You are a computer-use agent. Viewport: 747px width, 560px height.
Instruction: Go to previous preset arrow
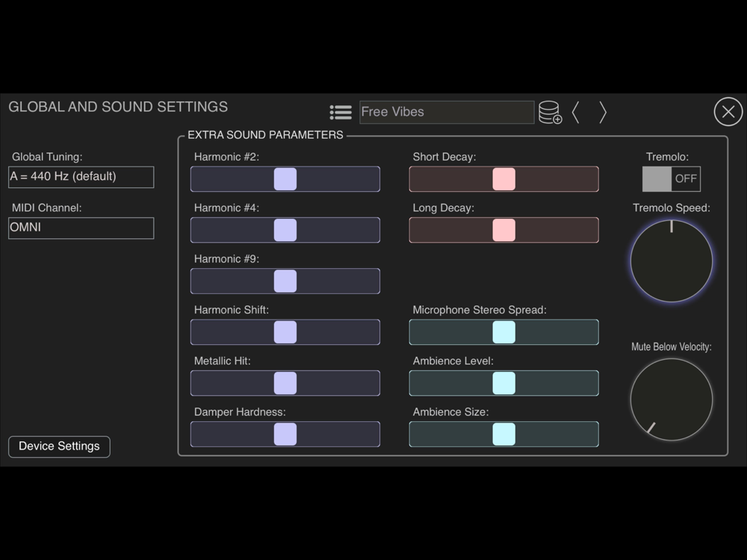tap(575, 113)
